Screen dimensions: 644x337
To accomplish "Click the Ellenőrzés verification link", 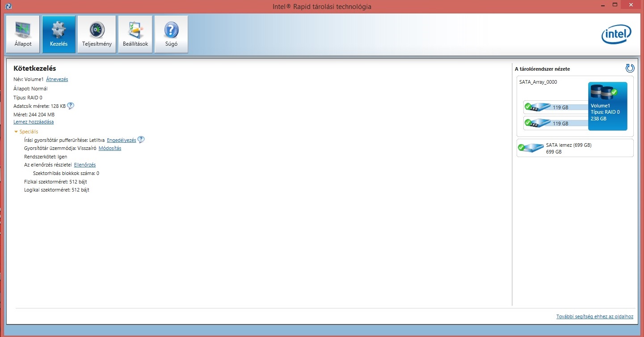I will 84,165.
